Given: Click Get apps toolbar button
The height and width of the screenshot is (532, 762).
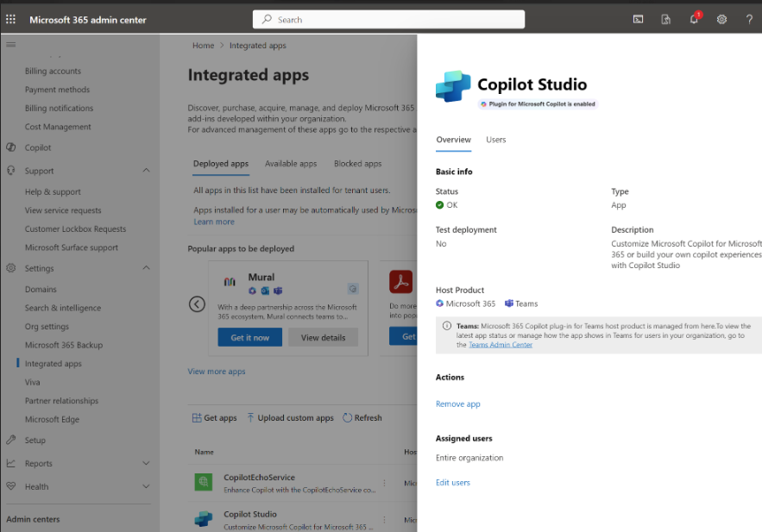Looking at the screenshot, I should (x=214, y=418).
